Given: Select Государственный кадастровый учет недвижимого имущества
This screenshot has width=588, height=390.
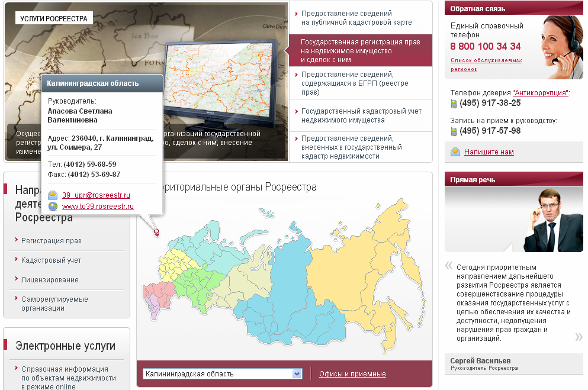Looking at the screenshot, I should [x=361, y=115].
